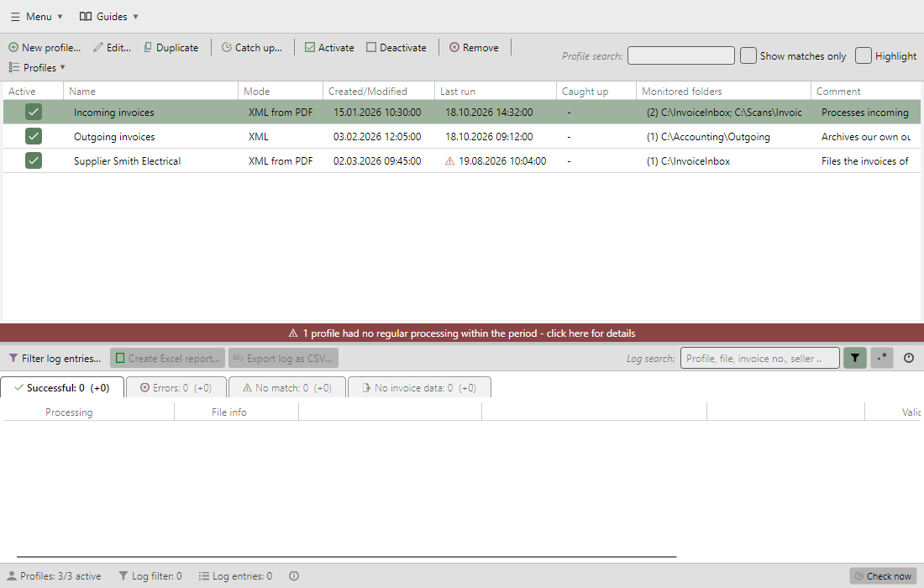This screenshot has height=588, width=924.
Task: Click last run 18.10.2026 14:32:00 cell
Action: [489, 113]
